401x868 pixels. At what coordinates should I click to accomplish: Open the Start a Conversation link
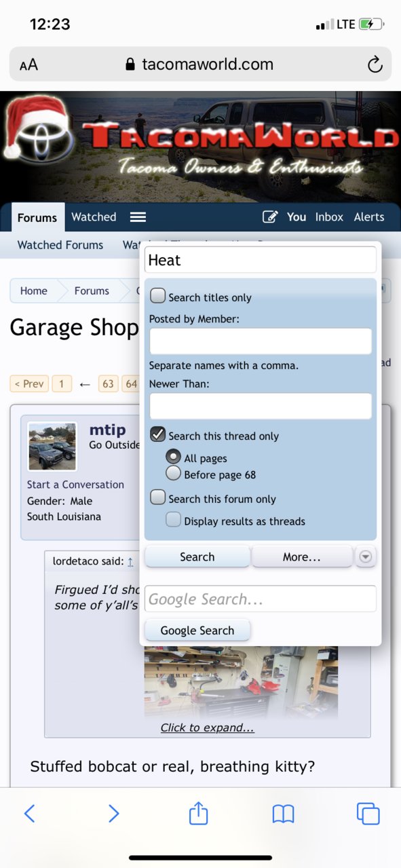[75, 485]
